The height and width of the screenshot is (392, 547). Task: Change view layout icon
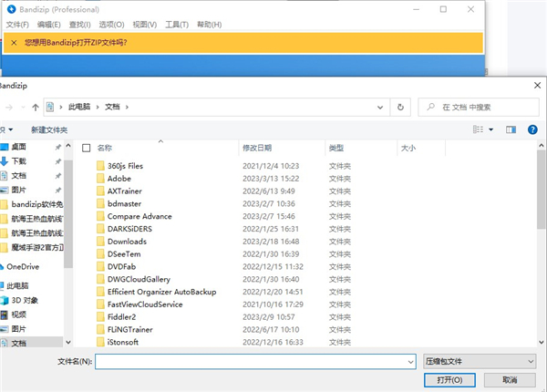coord(478,129)
